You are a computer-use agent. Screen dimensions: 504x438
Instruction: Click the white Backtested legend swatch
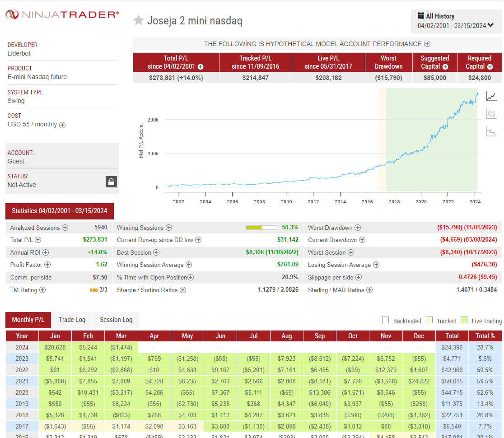(x=385, y=320)
